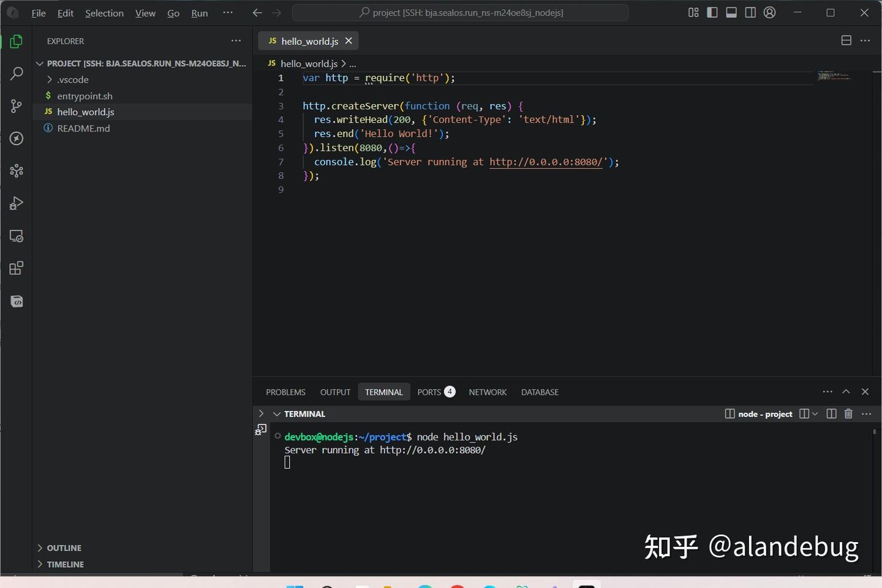Open the Run menu
The width and height of the screenshot is (882, 588).
click(199, 12)
